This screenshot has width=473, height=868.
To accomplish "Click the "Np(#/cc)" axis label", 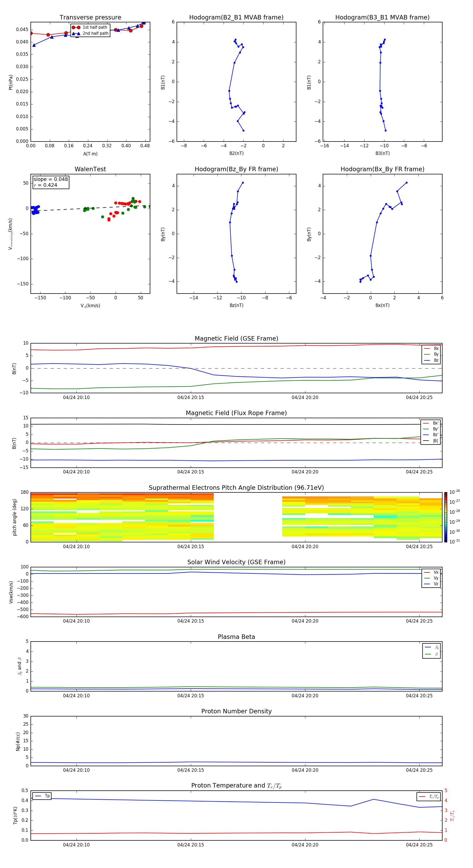I will click(x=18, y=741).
